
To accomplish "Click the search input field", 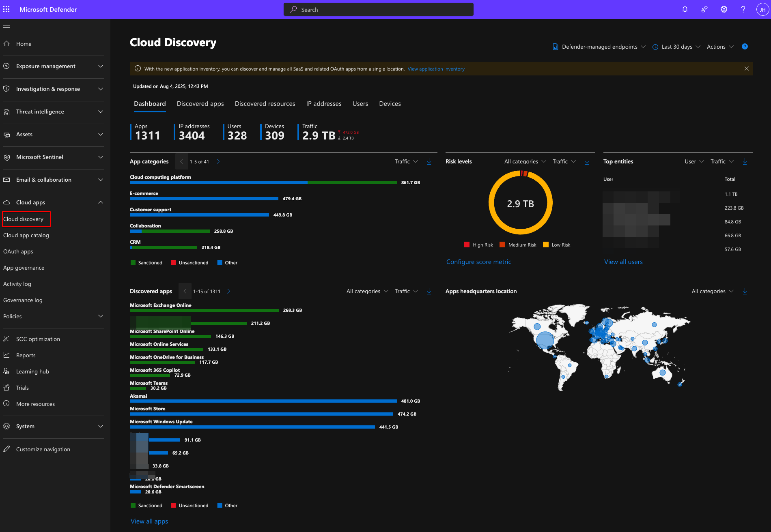I will click(378, 9).
